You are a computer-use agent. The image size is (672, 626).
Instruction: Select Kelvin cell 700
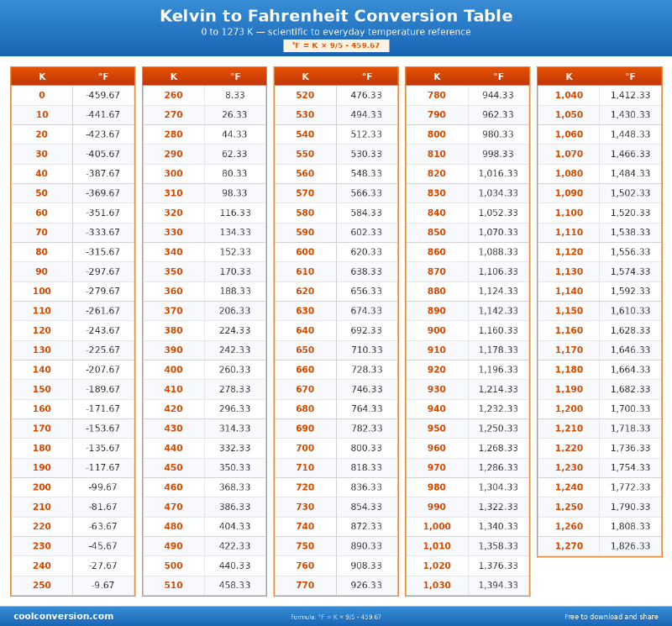pos(305,448)
